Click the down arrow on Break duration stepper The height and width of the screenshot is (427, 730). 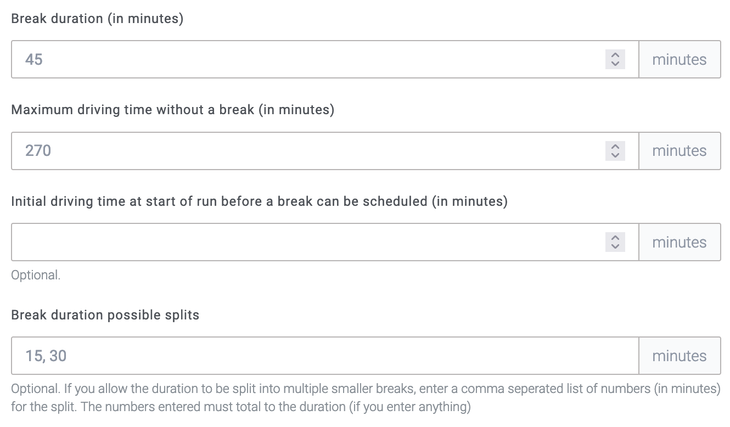[615, 64]
